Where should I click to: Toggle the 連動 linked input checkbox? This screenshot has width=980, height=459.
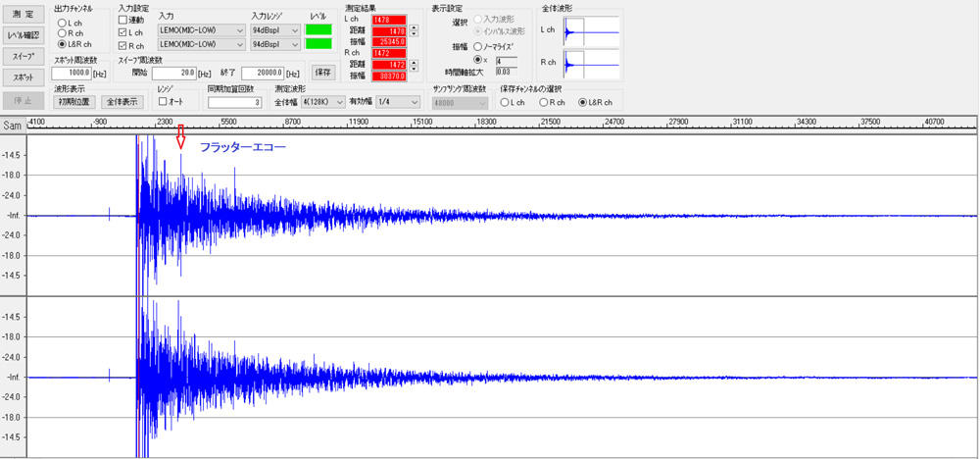[123, 20]
